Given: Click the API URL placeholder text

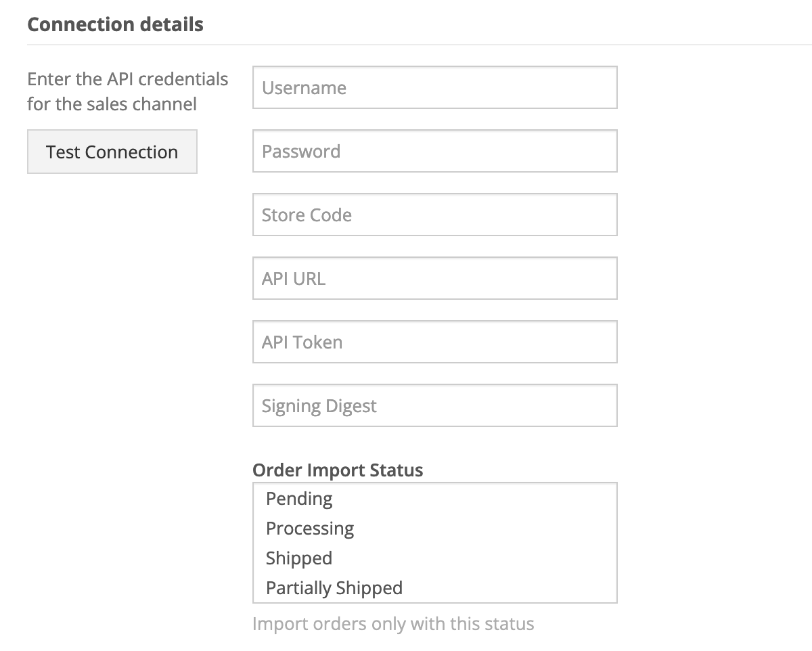Looking at the screenshot, I should 294,279.
